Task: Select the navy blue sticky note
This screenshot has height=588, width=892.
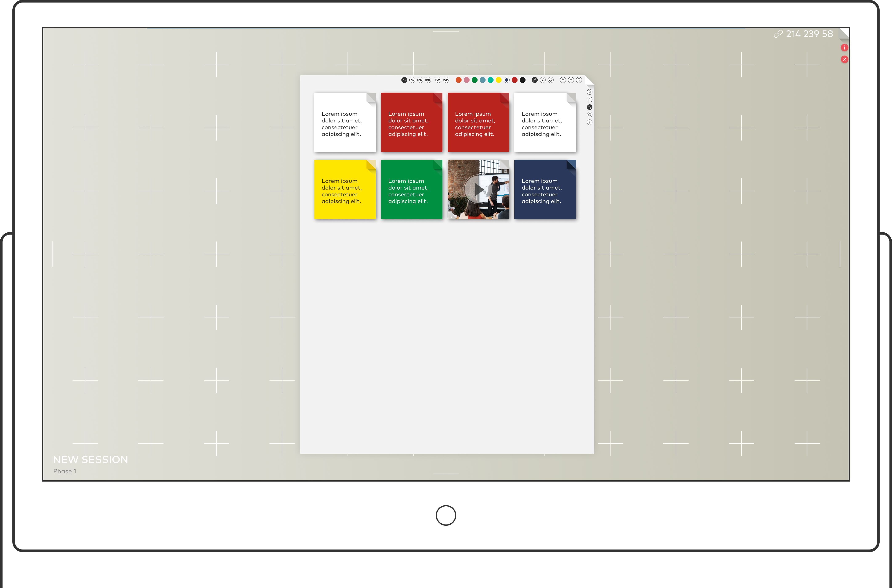Action: coord(545,189)
